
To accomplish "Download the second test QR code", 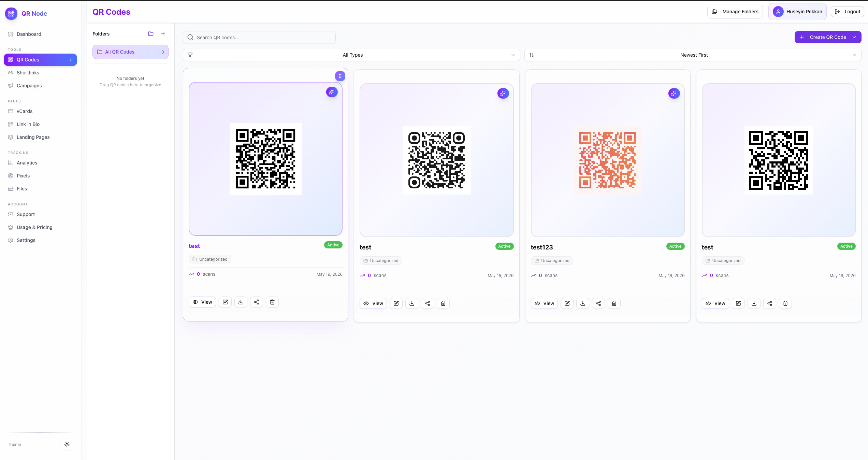I will click(x=412, y=303).
